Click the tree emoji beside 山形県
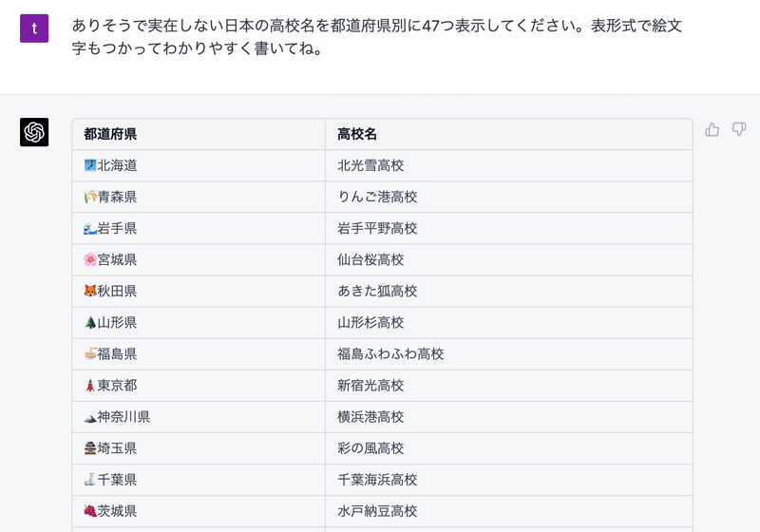Image resolution: width=760 pixels, height=532 pixels. click(90, 322)
